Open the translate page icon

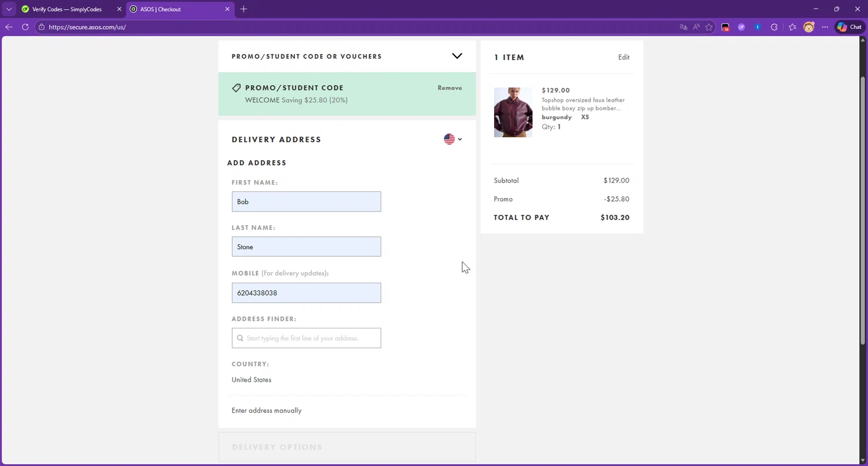tap(683, 27)
